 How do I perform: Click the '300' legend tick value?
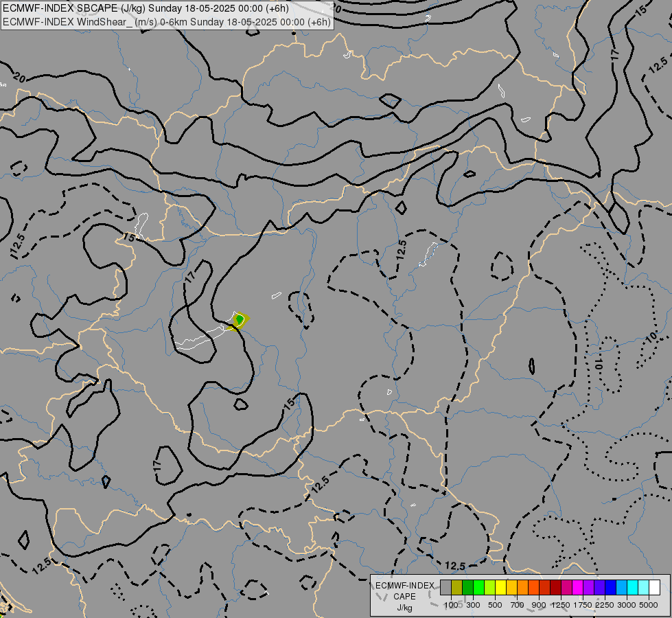point(473,605)
